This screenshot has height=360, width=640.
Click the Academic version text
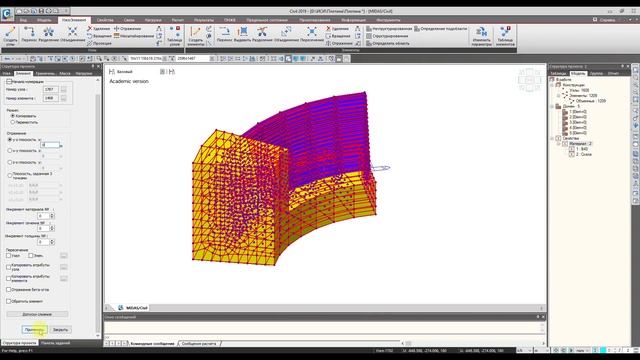129,81
